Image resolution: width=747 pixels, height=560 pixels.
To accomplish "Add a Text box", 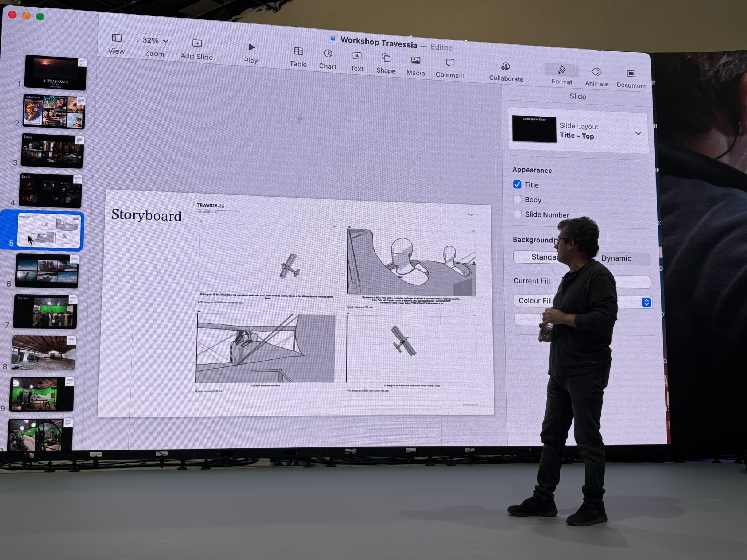I will click(x=357, y=56).
